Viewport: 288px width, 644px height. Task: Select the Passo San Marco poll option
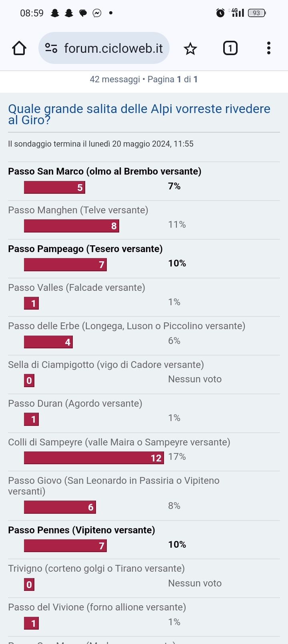coord(104,171)
